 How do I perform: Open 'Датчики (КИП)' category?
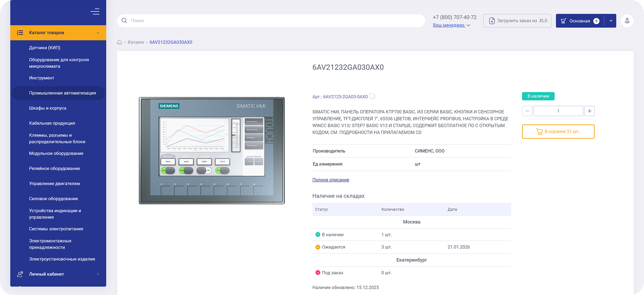click(45, 48)
